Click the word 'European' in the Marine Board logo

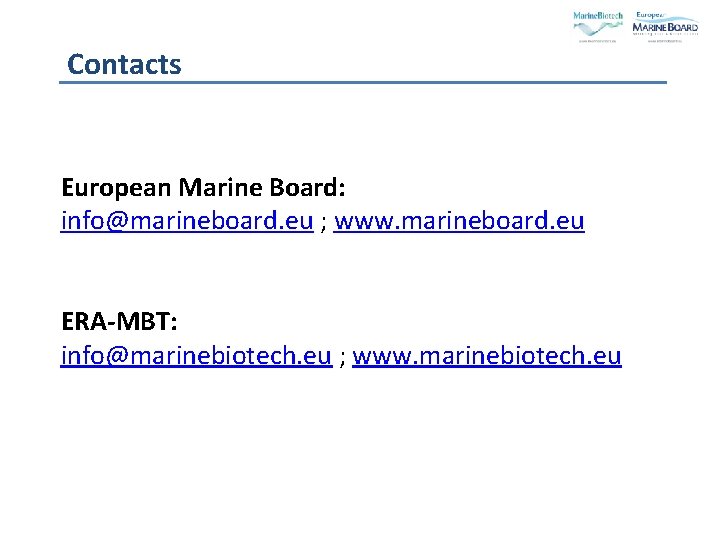(x=650, y=15)
